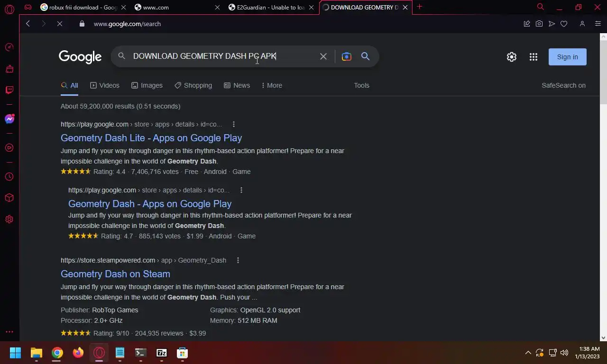Select the Shopping search tab
The image size is (607, 364).
pos(193,85)
